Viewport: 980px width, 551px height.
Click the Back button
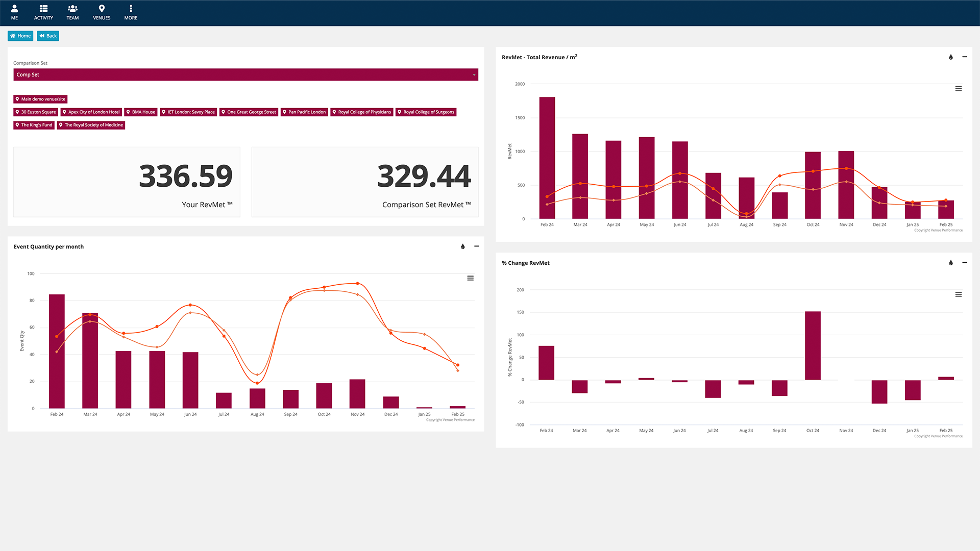pos(48,36)
